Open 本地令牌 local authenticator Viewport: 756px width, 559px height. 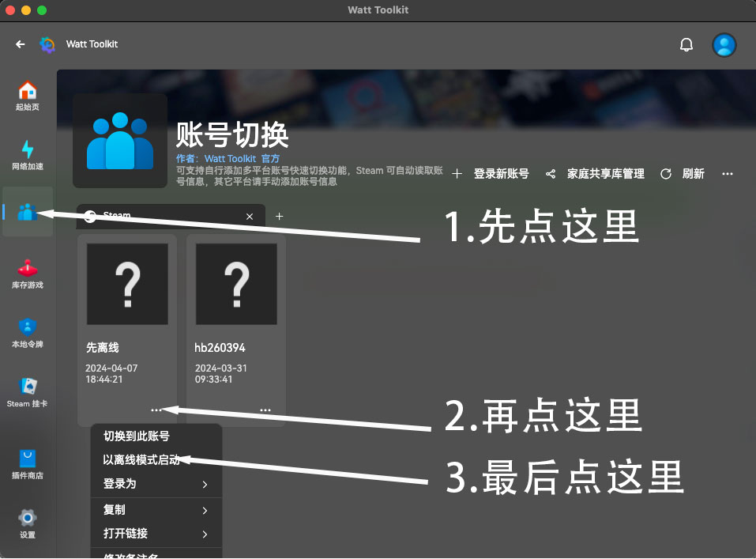click(x=28, y=333)
